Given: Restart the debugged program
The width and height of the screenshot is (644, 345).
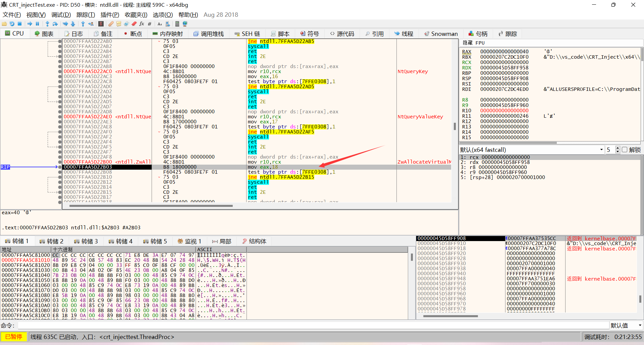Looking at the screenshot, I should click(x=12, y=24).
